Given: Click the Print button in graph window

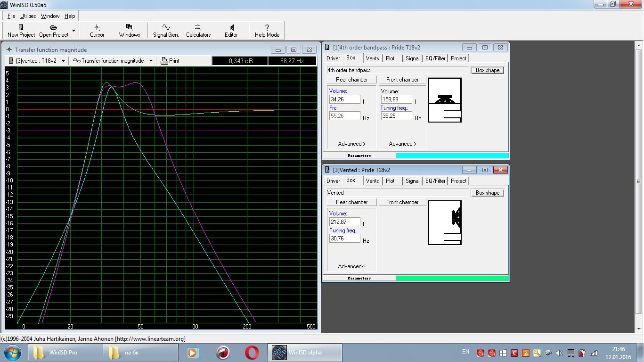Looking at the screenshot, I should click(x=170, y=61).
